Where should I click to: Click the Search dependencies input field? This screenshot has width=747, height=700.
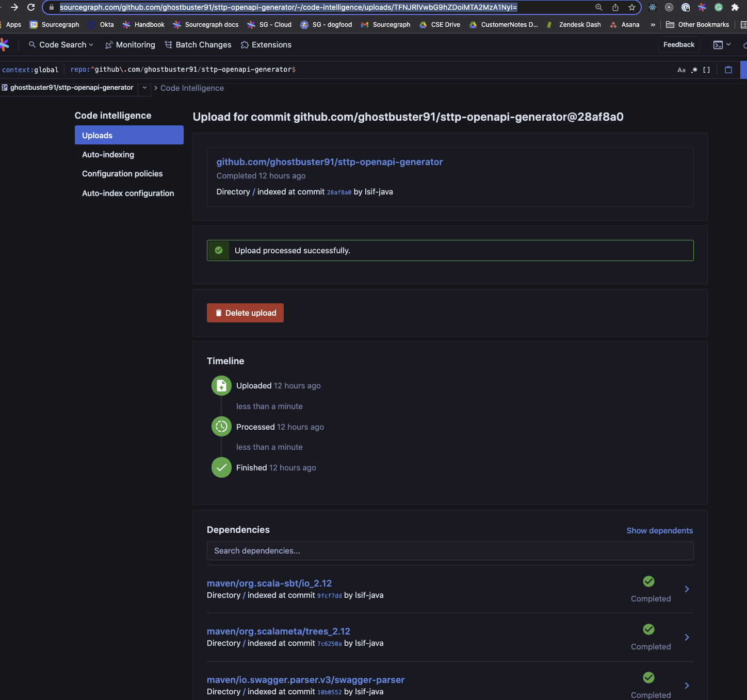(450, 551)
